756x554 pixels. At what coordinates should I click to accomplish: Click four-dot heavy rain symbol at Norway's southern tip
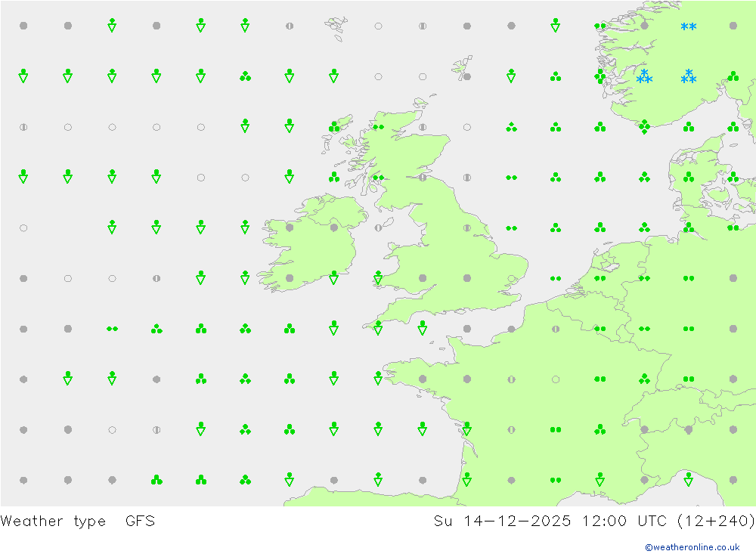pos(644,127)
